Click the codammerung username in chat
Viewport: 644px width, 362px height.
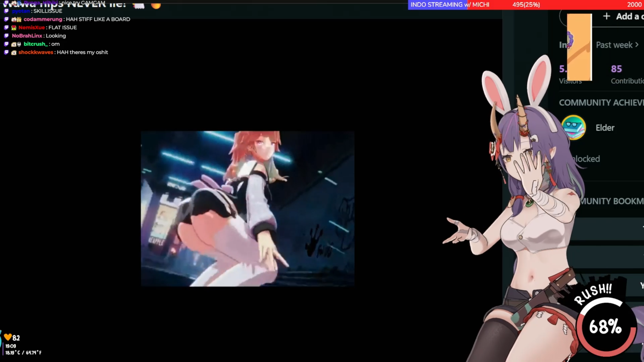click(x=43, y=19)
